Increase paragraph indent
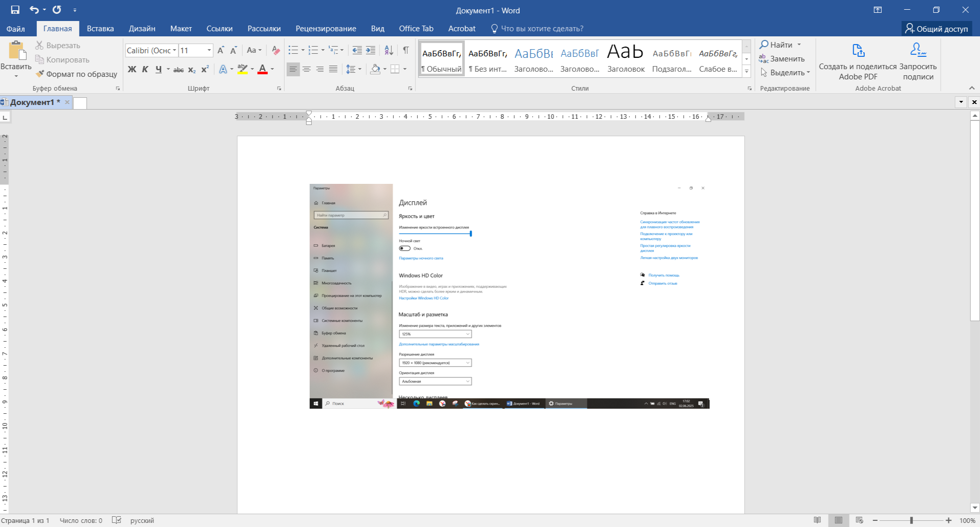This screenshot has height=527, width=980. point(370,50)
